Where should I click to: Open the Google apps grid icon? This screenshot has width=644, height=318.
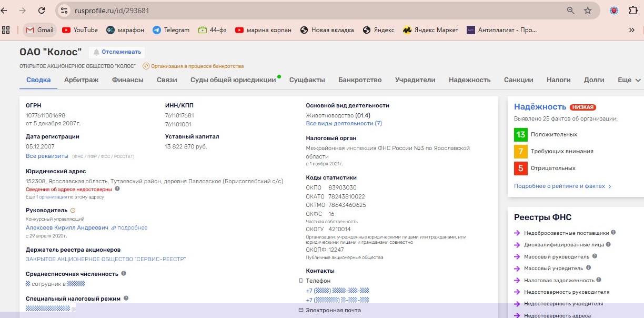(6, 30)
